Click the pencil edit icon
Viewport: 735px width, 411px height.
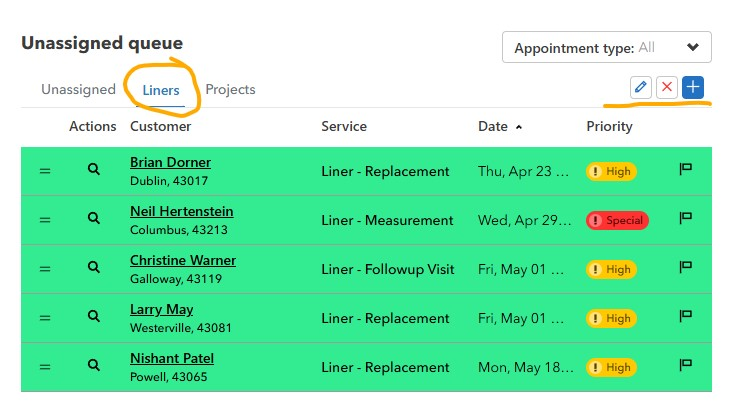tap(641, 87)
